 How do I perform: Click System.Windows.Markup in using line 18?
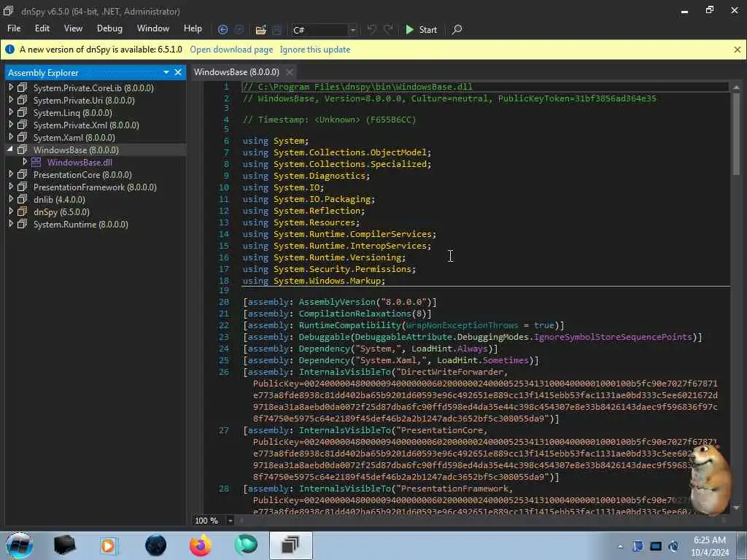(x=326, y=281)
